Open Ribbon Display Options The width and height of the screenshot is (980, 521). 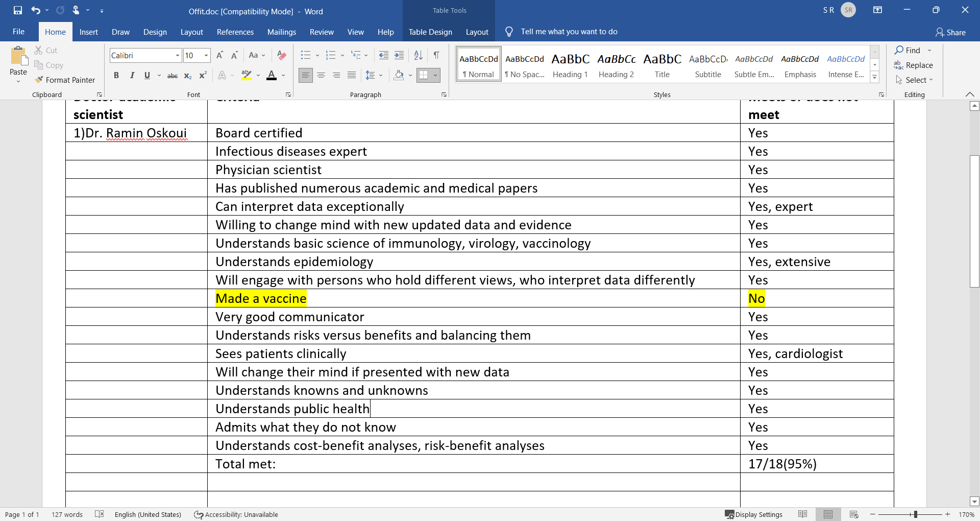click(x=878, y=10)
